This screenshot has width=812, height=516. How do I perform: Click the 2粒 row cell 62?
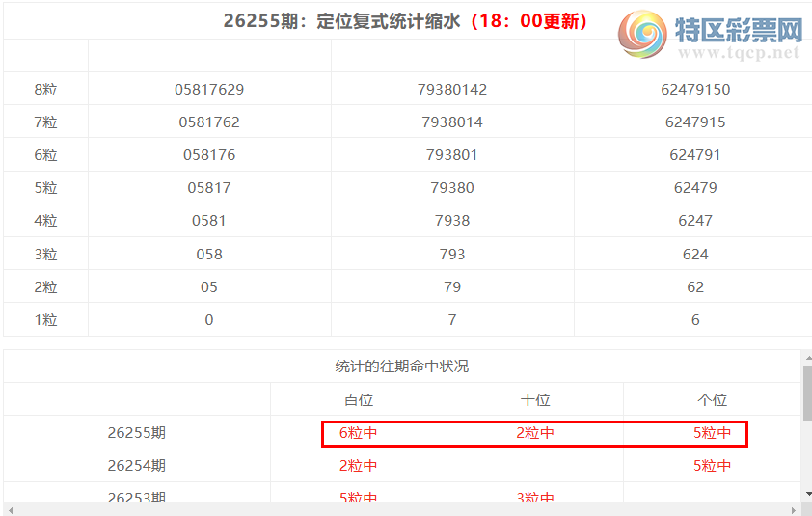coord(695,287)
